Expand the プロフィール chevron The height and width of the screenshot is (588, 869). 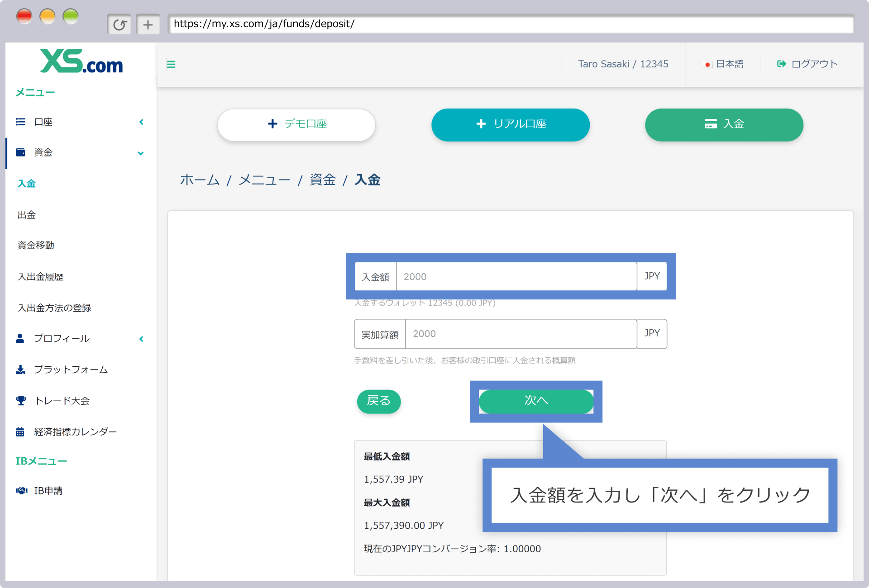pyautogui.click(x=141, y=339)
